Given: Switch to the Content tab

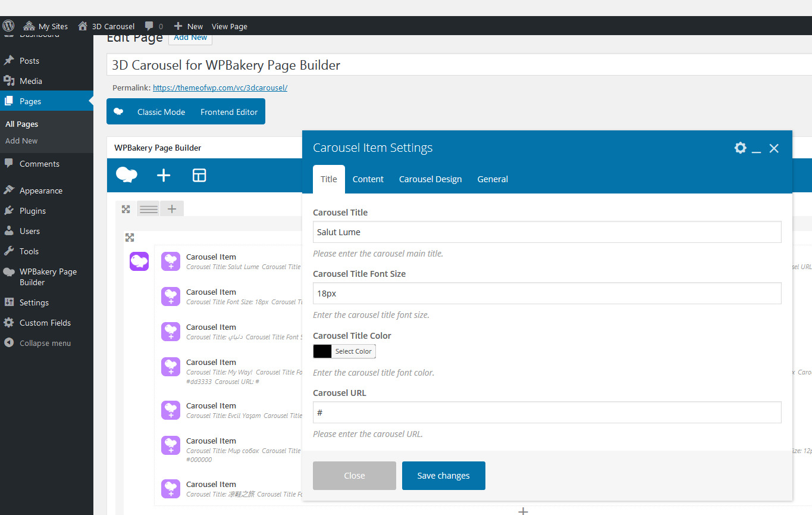Looking at the screenshot, I should point(368,179).
